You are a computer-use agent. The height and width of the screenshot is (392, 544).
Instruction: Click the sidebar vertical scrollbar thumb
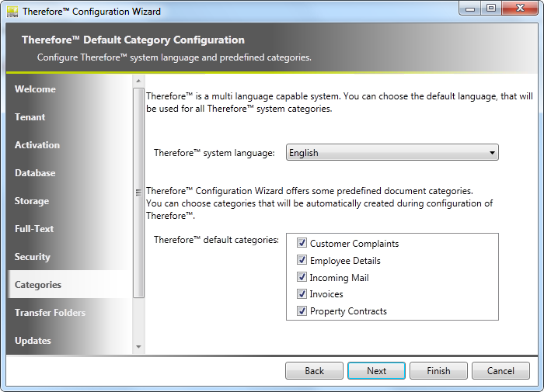pyautogui.click(x=139, y=193)
